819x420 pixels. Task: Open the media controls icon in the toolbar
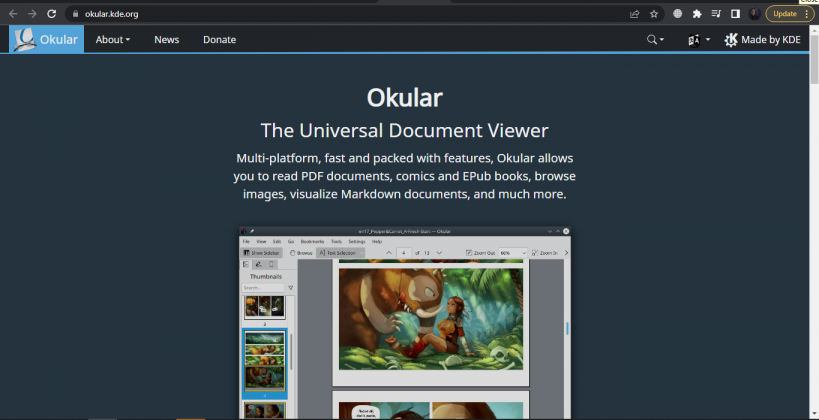pos(716,14)
